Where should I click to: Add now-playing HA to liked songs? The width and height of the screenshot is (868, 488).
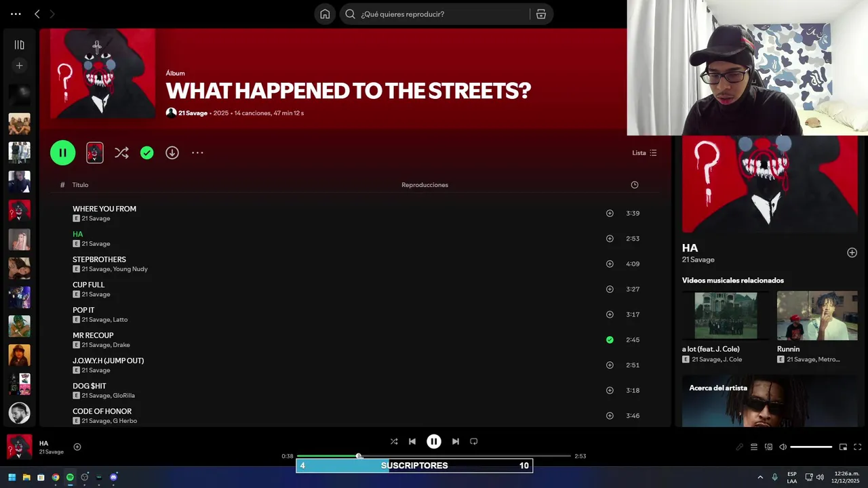(x=77, y=447)
